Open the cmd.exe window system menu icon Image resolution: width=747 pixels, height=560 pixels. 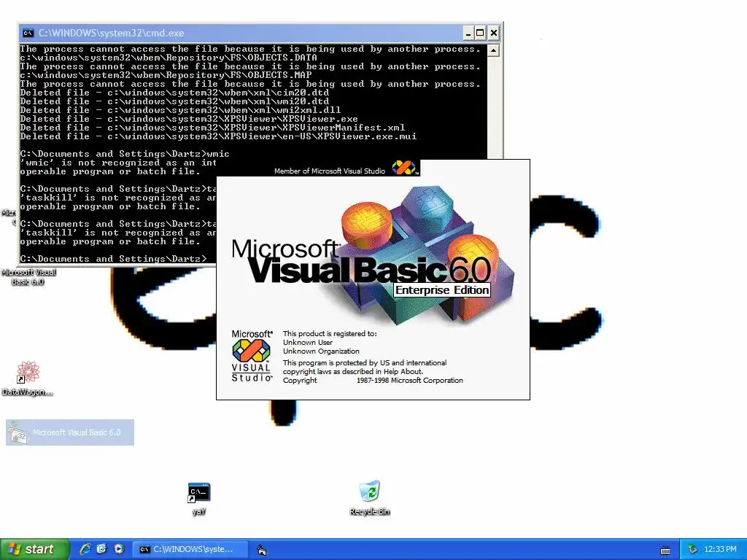coord(28,33)
